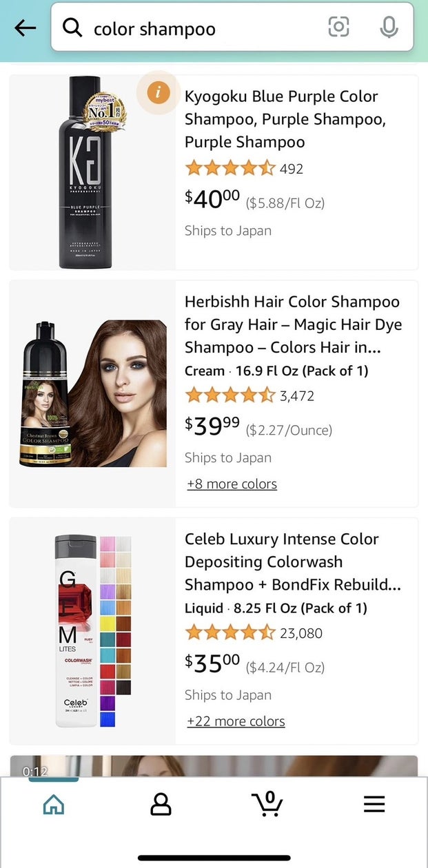The width and height of the screenshot is (428, 868).
Task: Open the shopping cart icon
Action: tap(267, 803)
